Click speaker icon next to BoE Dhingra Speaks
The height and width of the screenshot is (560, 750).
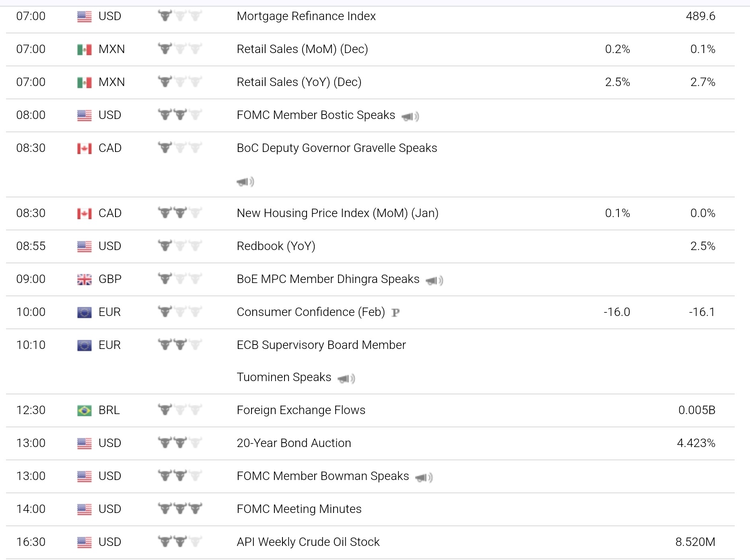(434, 281)
